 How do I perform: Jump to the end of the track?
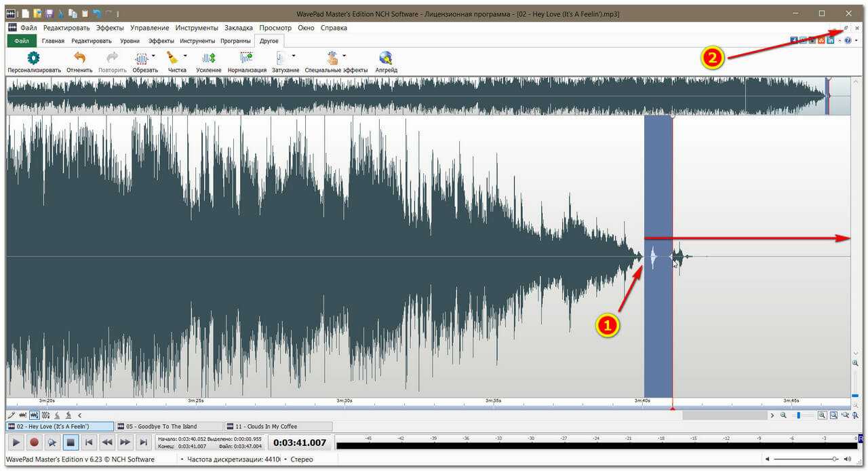143,442
